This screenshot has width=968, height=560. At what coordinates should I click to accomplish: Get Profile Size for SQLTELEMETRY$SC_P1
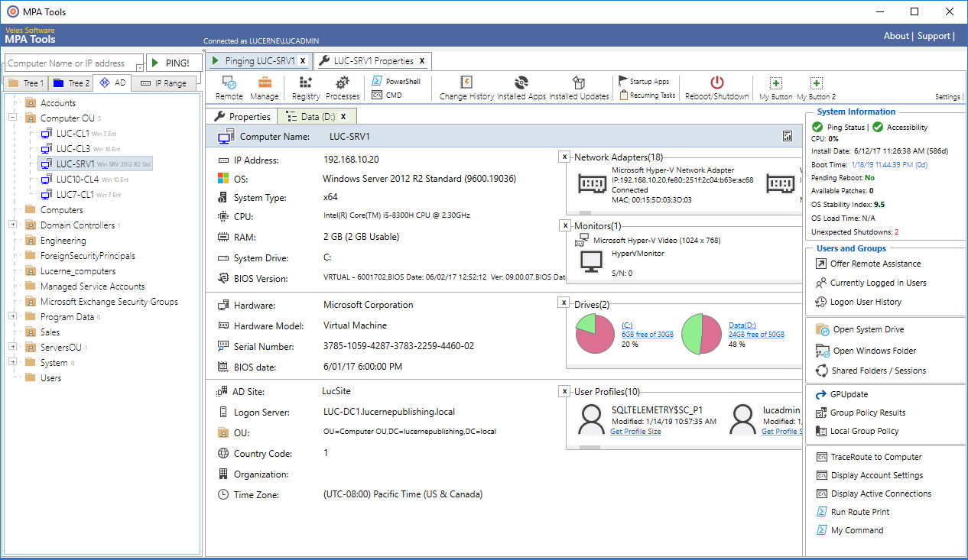coord(635,432)
